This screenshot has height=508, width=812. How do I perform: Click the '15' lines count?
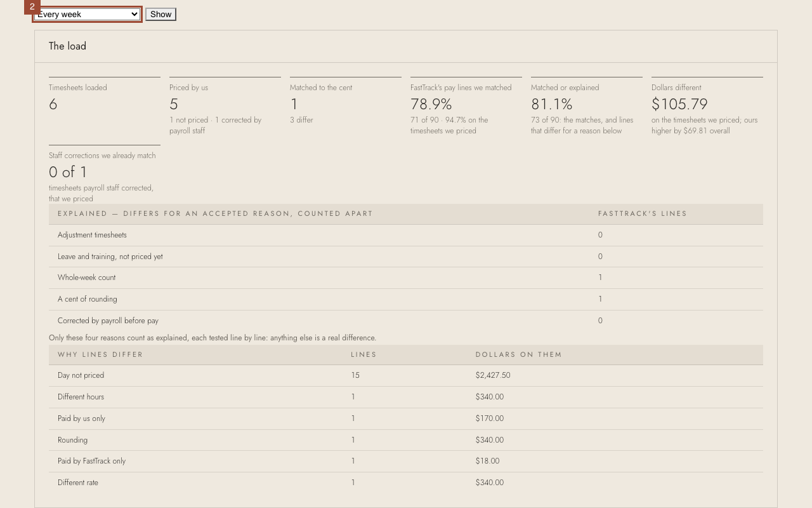(355, 375)
